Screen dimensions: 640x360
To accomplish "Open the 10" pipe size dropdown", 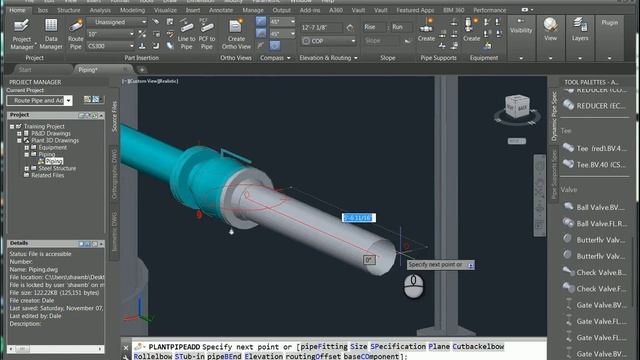I will point(111,34).
